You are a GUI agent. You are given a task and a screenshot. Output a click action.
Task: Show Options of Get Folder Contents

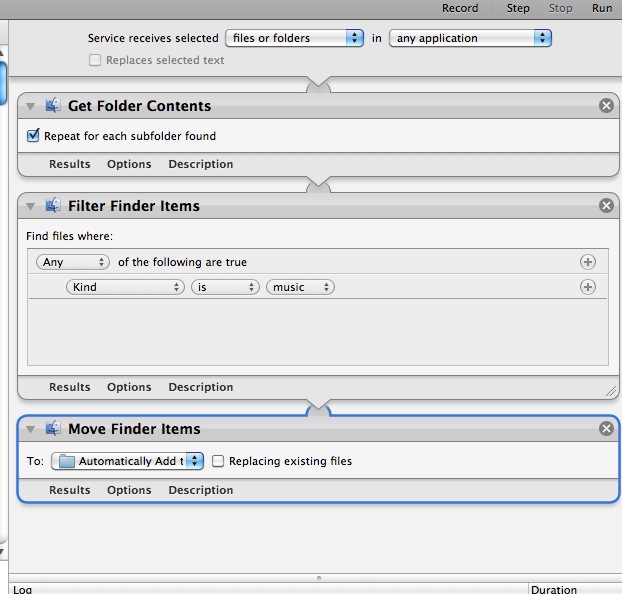pyautogui.click(x=129, y=164)
